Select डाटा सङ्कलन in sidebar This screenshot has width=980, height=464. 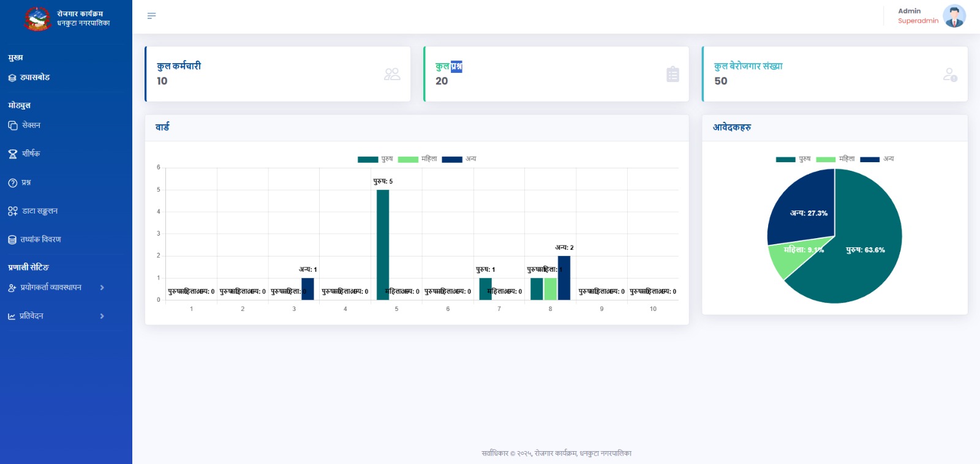(39, 211)
